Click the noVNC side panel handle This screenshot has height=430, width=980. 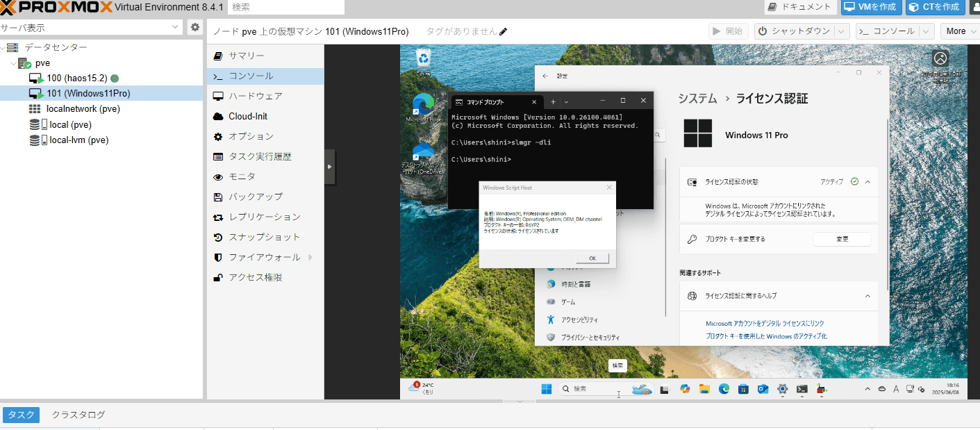[x=329, y=167]
